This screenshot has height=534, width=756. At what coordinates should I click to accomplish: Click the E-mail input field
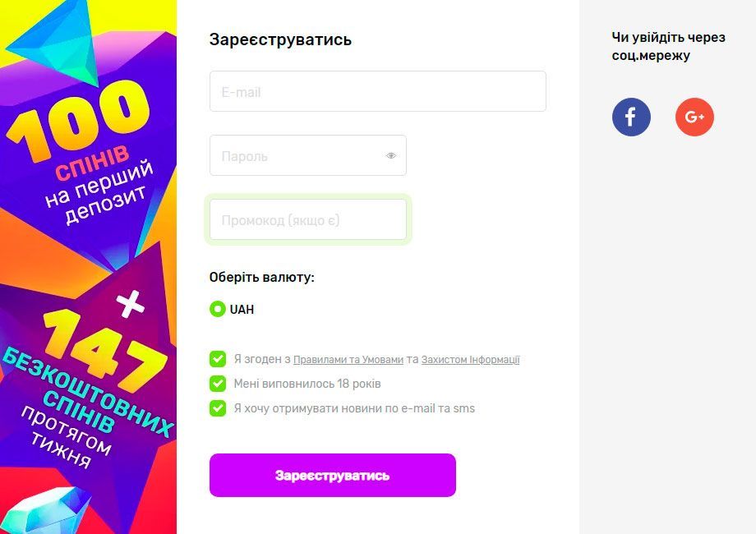click(378, 90)
